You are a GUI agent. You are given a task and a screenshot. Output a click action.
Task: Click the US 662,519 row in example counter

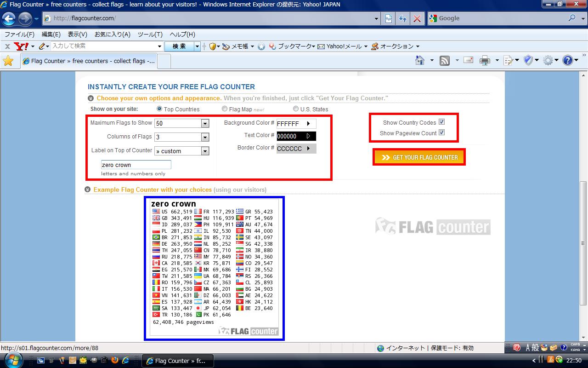(172, 212)
